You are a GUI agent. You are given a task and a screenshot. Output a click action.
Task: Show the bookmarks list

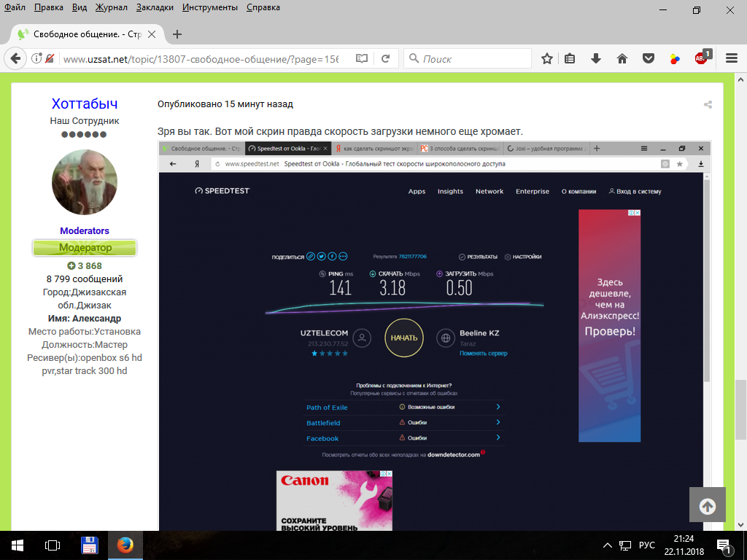coord(570,58)
